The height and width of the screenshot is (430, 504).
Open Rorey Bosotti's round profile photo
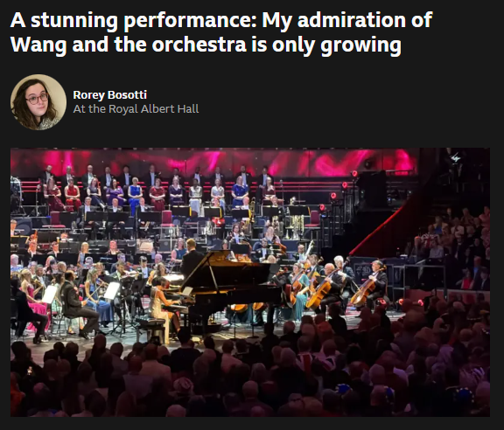pyautogui.click(x=38, y=102)
